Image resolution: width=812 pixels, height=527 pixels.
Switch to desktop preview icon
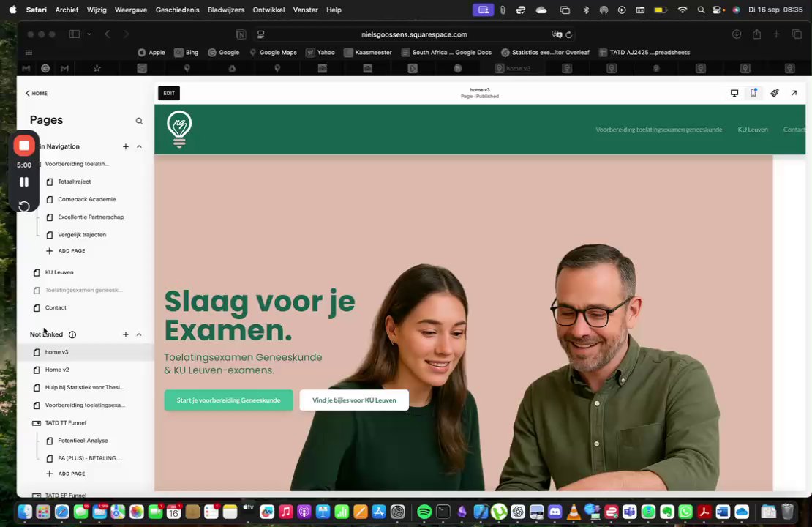point(734,93)
